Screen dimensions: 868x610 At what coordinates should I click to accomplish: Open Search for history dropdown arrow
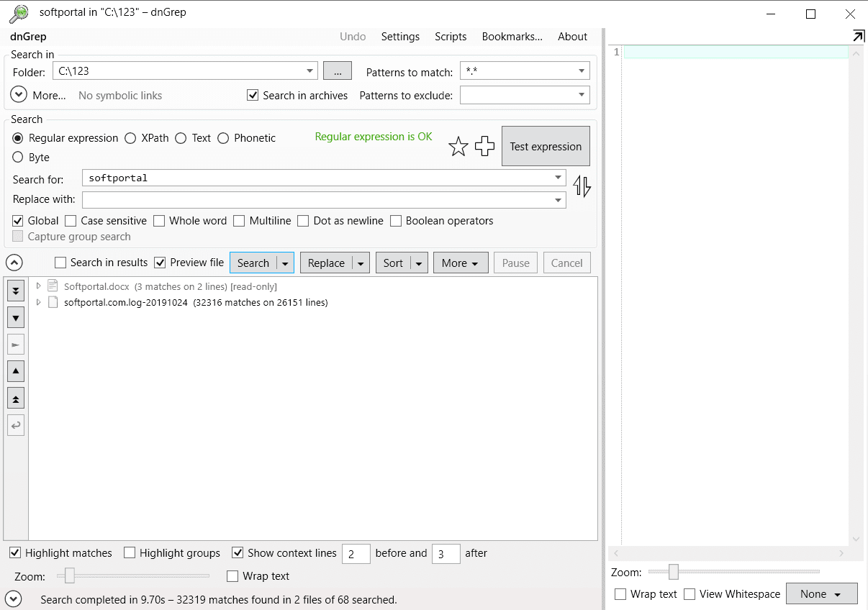(x=559, y=178)
